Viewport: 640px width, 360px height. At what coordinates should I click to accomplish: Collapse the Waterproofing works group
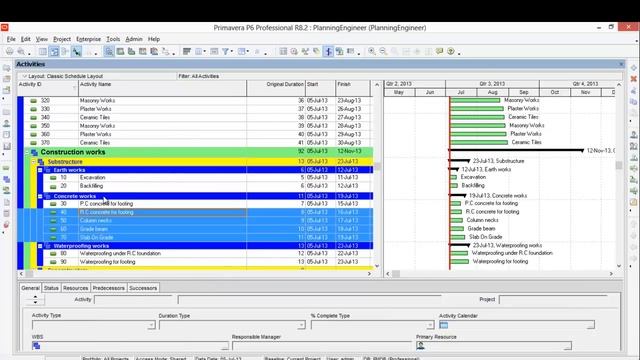click(40, 246)
